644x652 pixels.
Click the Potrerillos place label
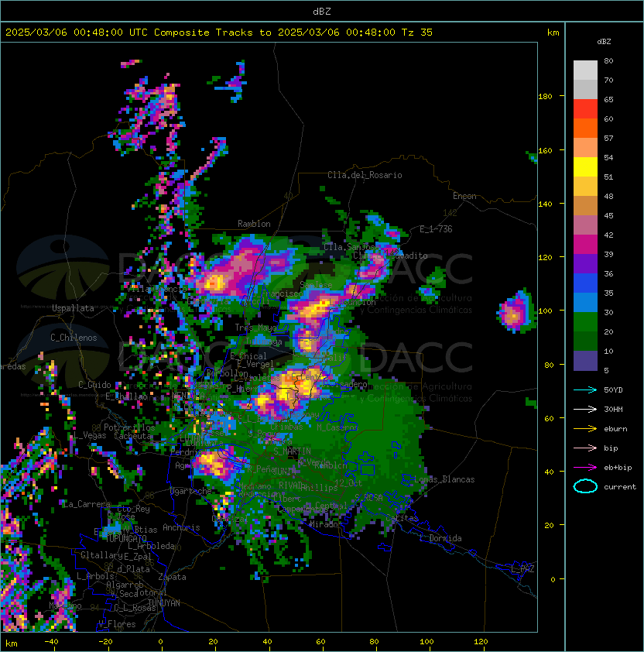pos(129,427)
